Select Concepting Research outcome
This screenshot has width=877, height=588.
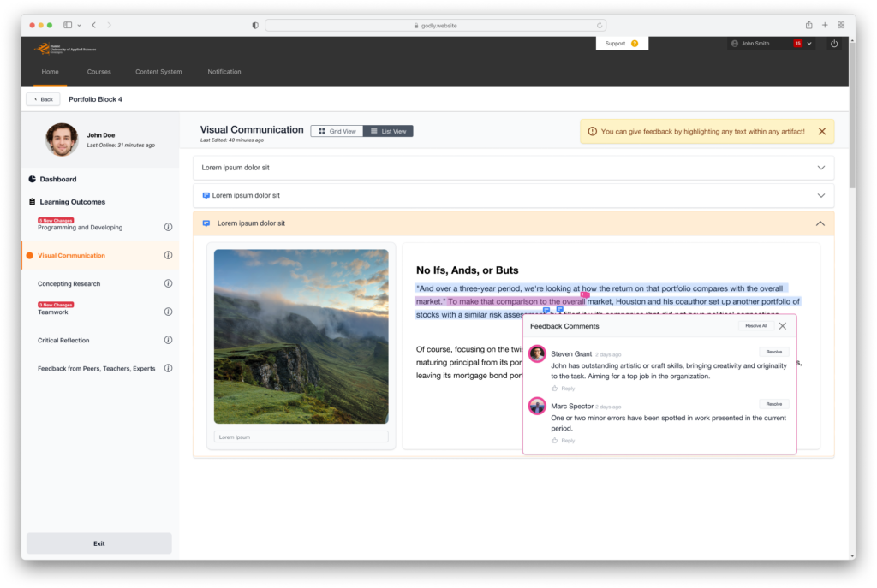coord(69,284)
